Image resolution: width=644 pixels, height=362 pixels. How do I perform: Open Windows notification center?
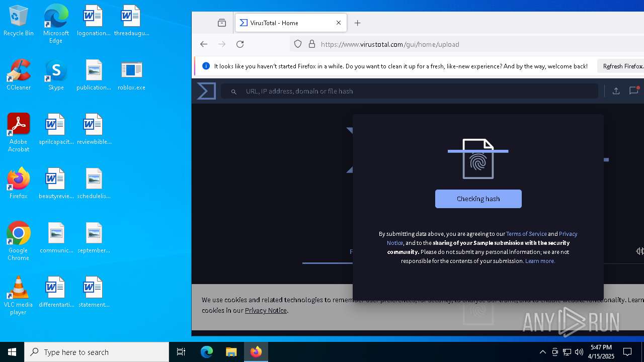point(627,352)
